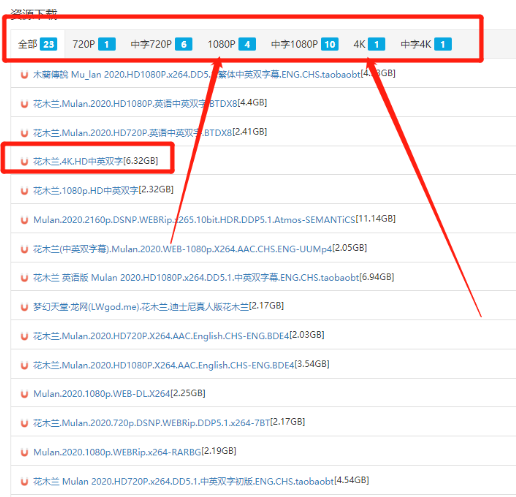Click magnet icon beside 花木兰.1080p.HD中英双字
Image resolution: width=516 pixels, height=497 pixels.
click(x=24, y=191)
